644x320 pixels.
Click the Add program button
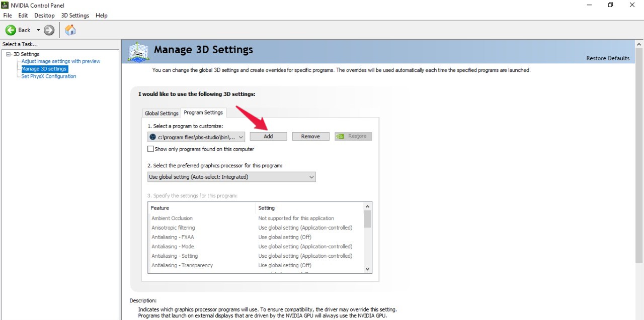[268, 137]
